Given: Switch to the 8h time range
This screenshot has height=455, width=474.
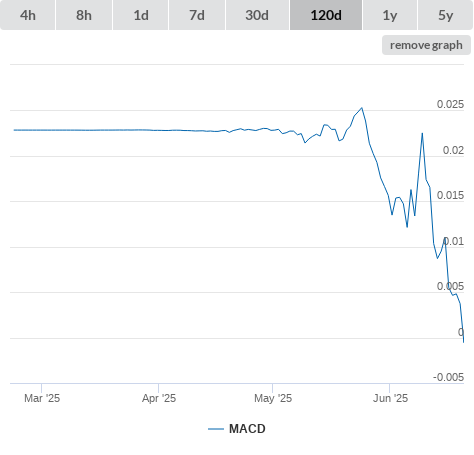Looking at the screenshot, I should [x=84, y=15].
